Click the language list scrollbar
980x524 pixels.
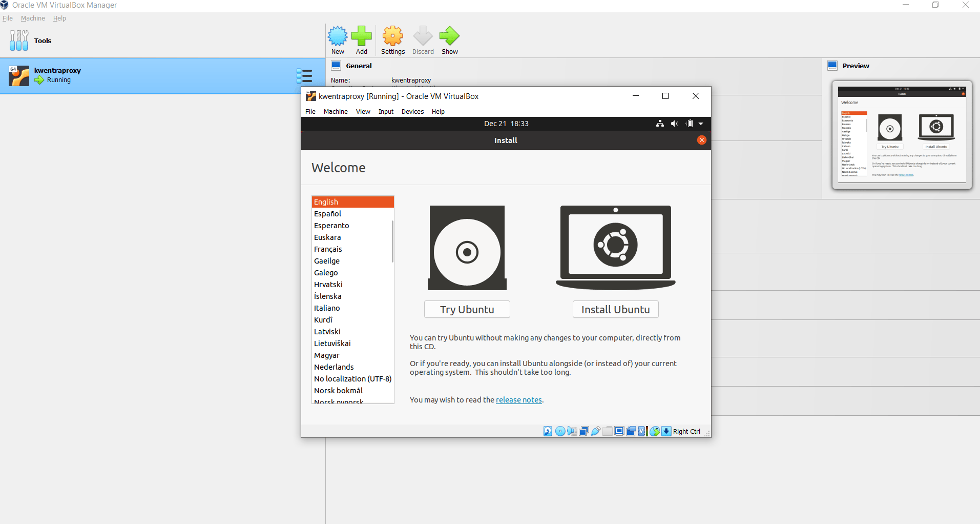pos(392,241)
